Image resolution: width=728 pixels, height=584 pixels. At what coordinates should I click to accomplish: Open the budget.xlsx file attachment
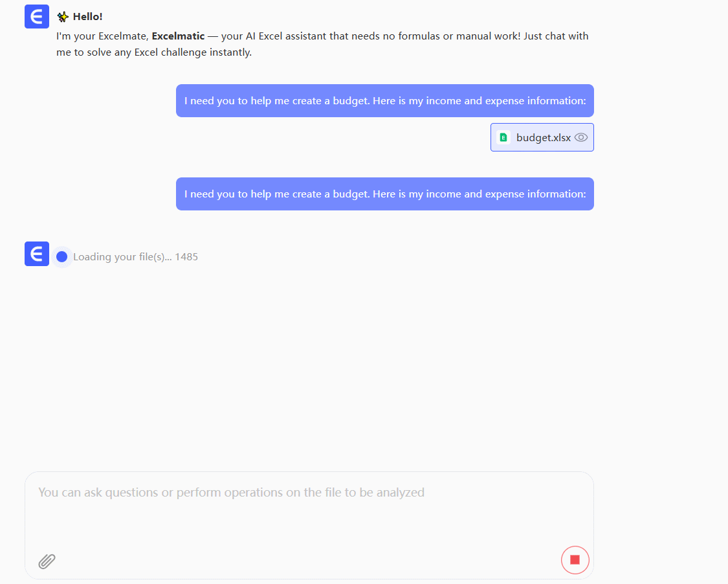(x=543, y=137)
